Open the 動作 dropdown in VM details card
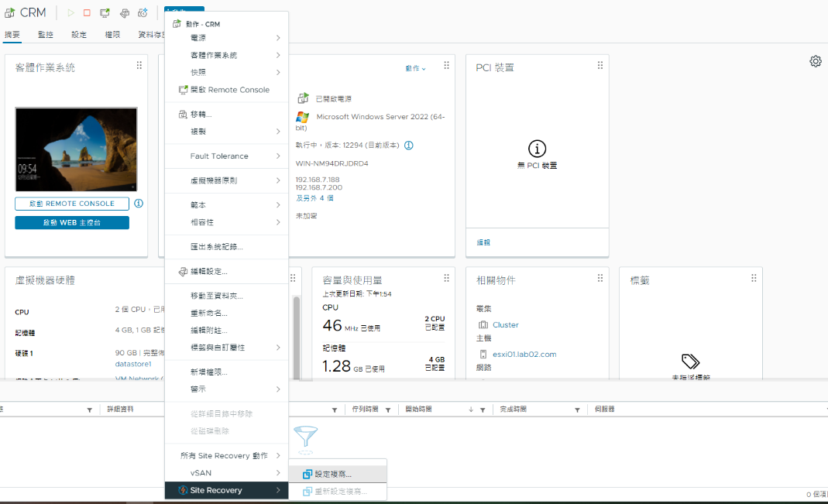The width and height of the screenshot is (828, 504). click(416, 68)
